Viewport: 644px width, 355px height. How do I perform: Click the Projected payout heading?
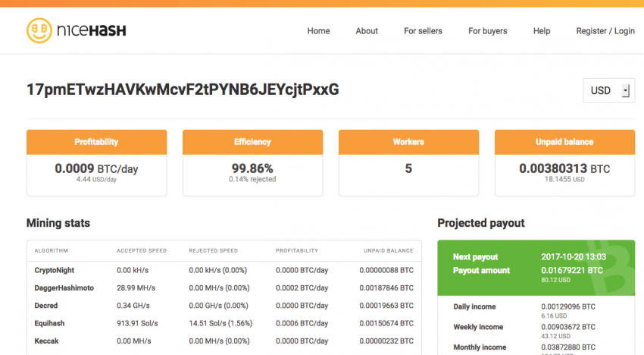click(x=481, y=223)
